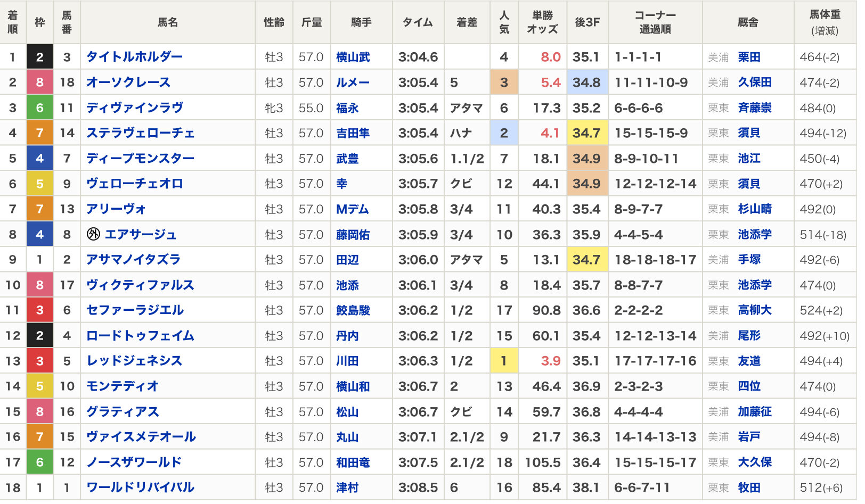Select horse レッドジェネシス link

(134, 361)
